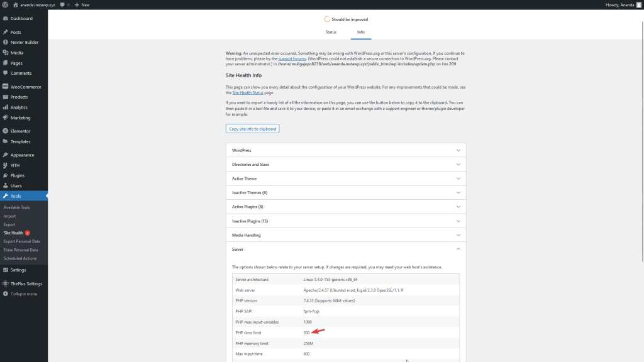Image resolution: width=644 pixels, height=362 pixels.
Task: Open Available Tools submenu item
Action: pos(17,207)
